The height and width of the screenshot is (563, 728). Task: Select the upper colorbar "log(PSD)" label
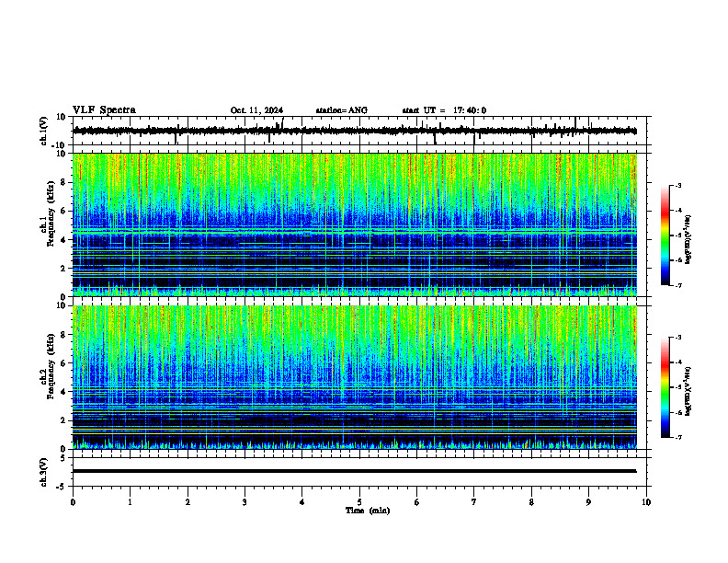(689, 240)
